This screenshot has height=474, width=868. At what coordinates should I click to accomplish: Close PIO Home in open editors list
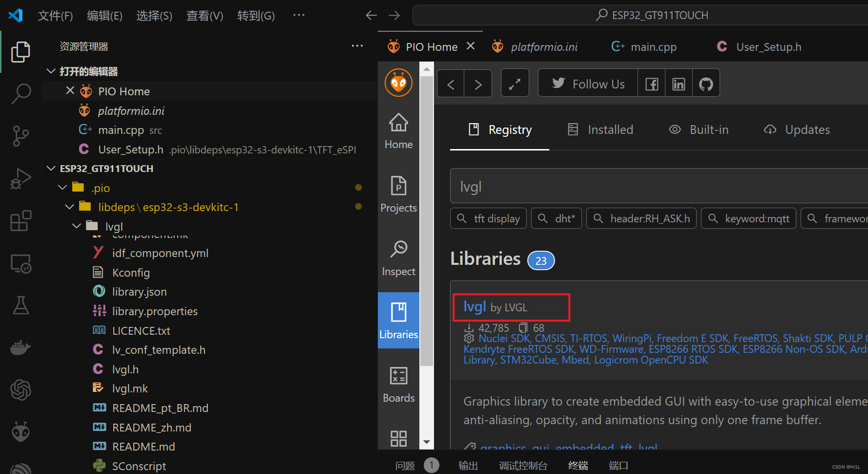(x=70, y=90)
